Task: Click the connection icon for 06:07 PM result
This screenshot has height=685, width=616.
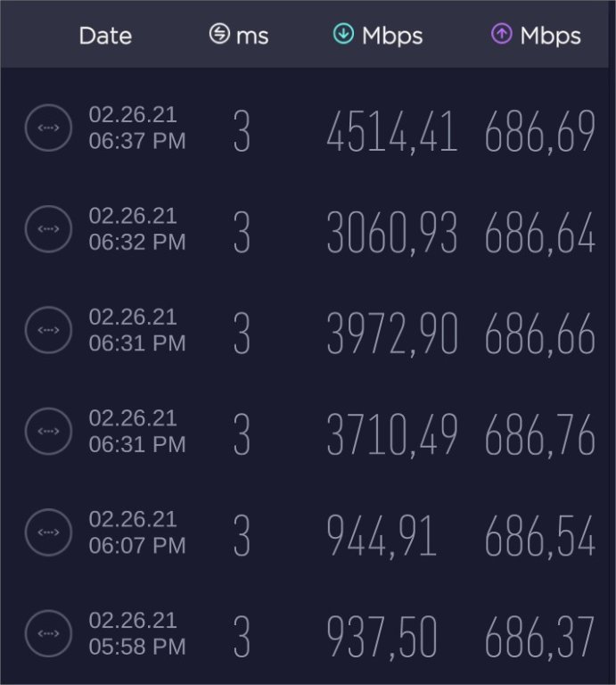Action: pos(48,532)
